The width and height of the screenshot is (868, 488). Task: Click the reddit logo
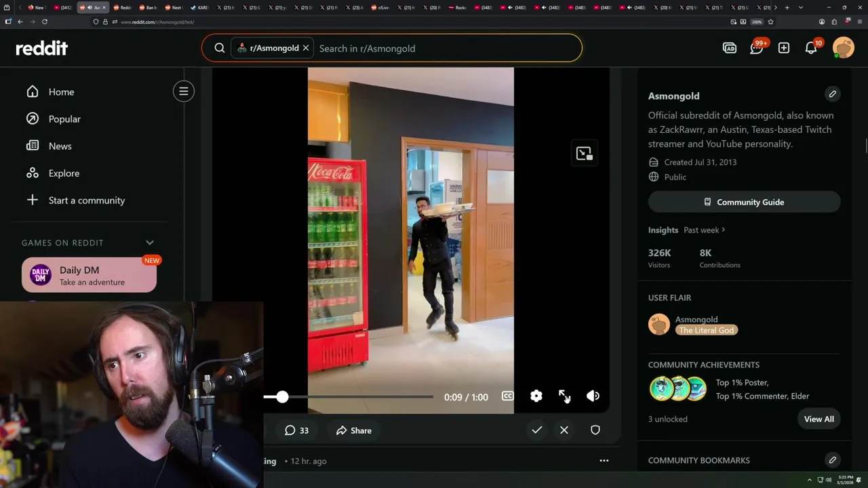click(42, 48)
